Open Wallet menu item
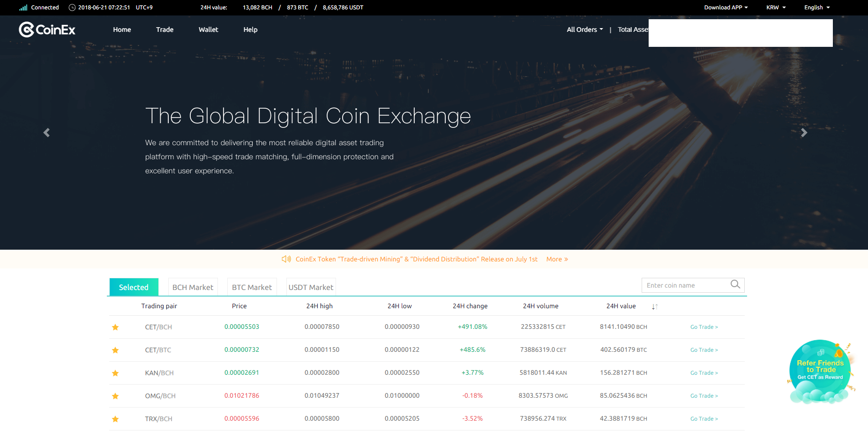Viewport: 868px width, 438px height. pos(208,30)
